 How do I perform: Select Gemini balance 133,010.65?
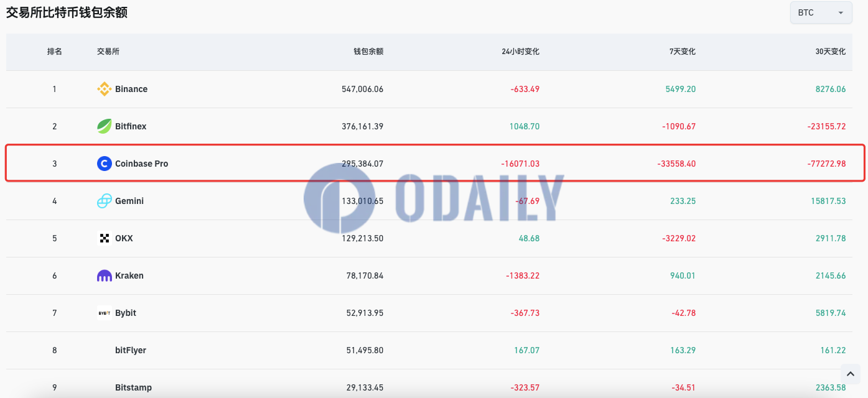[x=363, y=201]
